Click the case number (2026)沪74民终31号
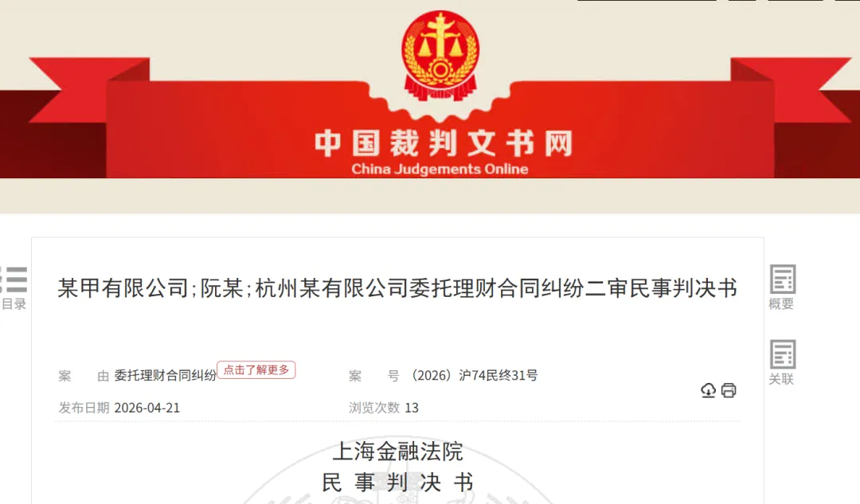The height and width of the screenshot is (504, 860). point(474,376)
